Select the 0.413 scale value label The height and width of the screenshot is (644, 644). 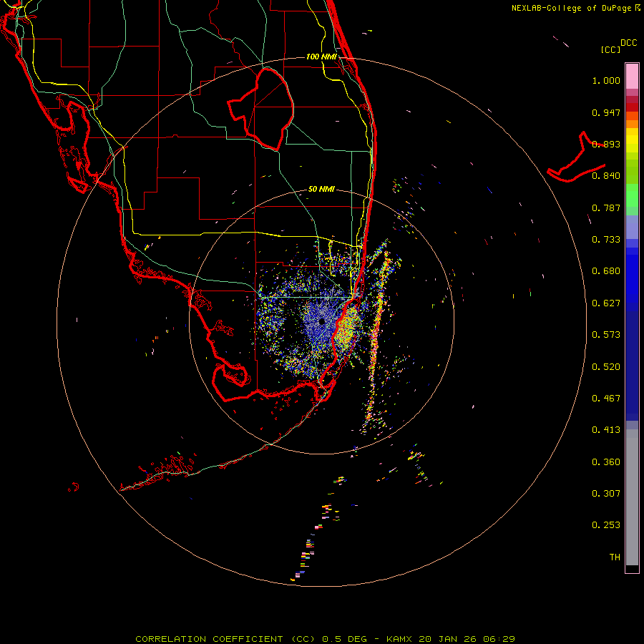coord(606,430)
